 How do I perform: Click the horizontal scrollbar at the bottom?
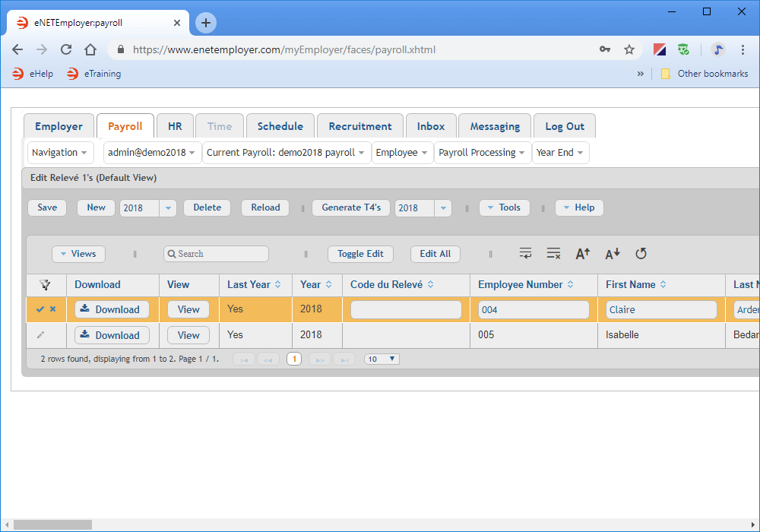(53, 524)
